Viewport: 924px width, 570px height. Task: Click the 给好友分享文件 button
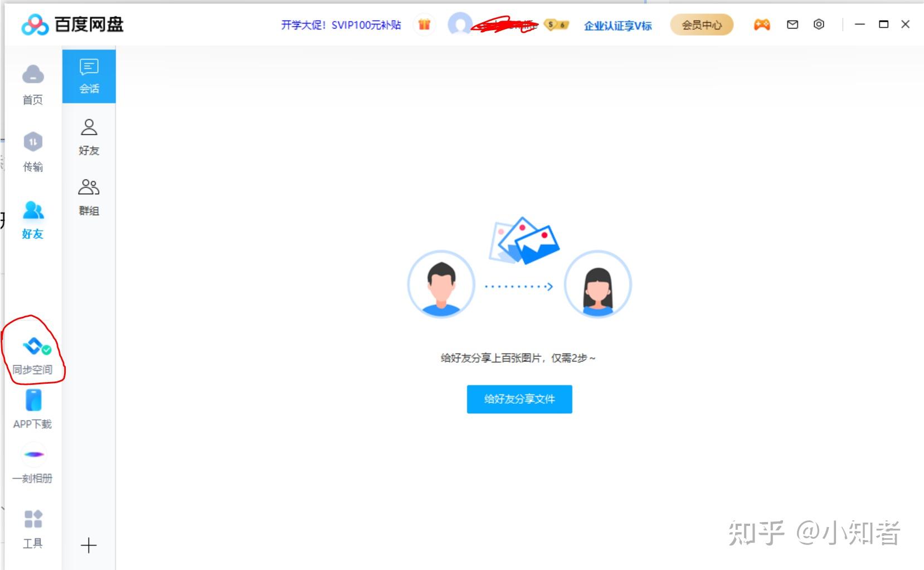click(x=519, y=399)
